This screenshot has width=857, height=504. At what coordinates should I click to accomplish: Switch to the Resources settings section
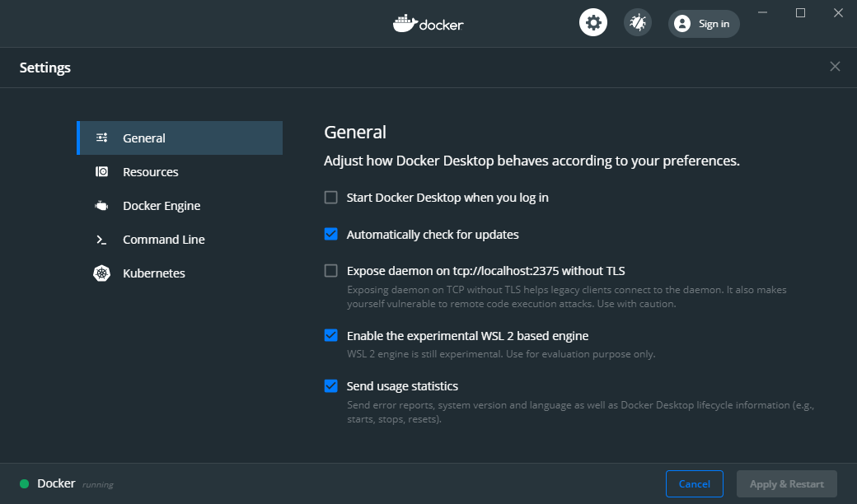151,171
